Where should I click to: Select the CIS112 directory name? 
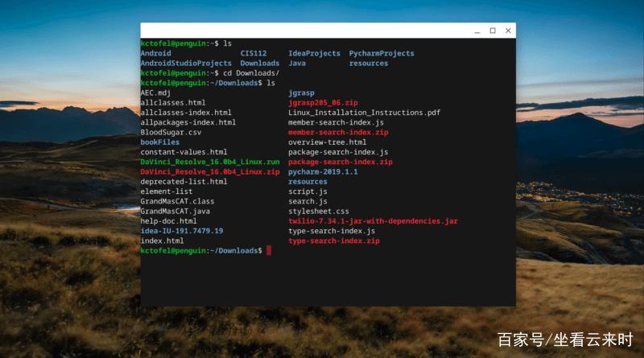click(254, 53)
